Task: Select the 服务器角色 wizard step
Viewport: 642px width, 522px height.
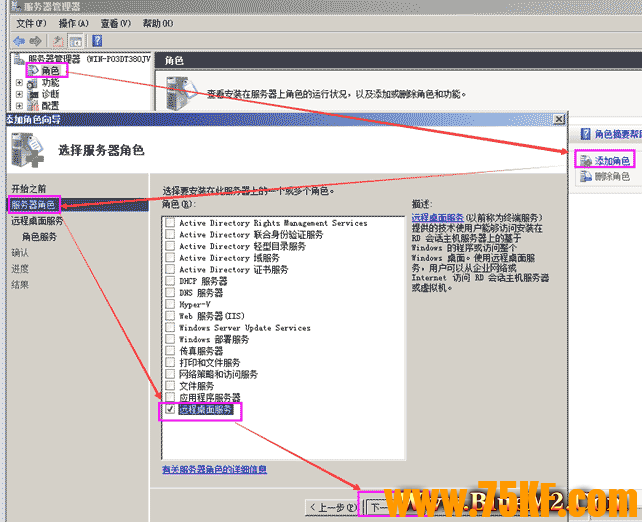Action: tap(33, 205)
